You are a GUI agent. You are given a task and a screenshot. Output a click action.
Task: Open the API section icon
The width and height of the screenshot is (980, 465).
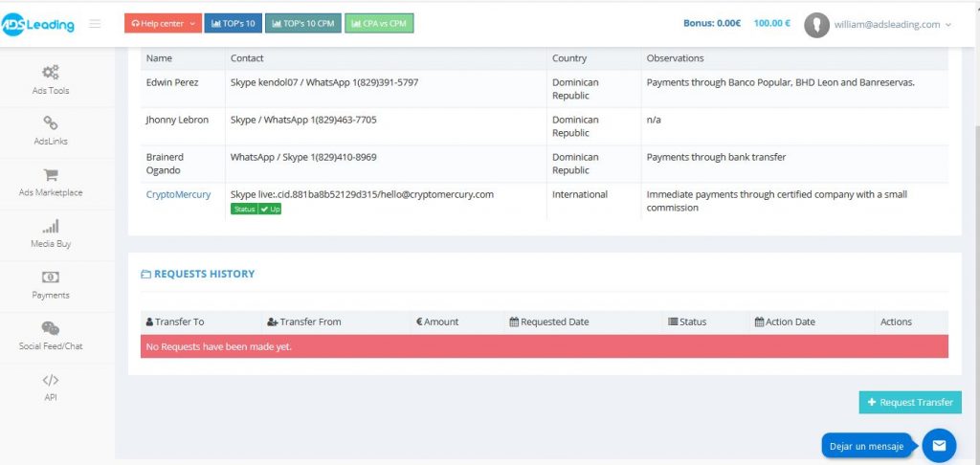tap(51, 380)
